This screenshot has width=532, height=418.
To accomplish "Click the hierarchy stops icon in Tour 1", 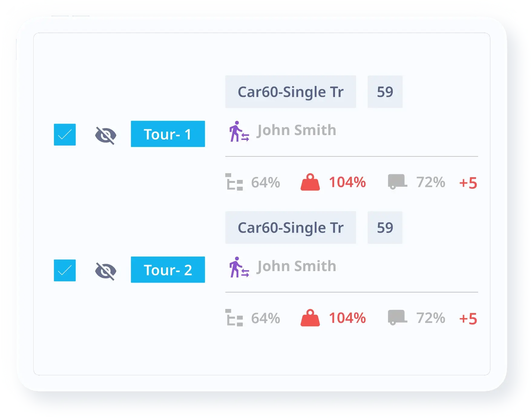I will click(x=234, y=182).
